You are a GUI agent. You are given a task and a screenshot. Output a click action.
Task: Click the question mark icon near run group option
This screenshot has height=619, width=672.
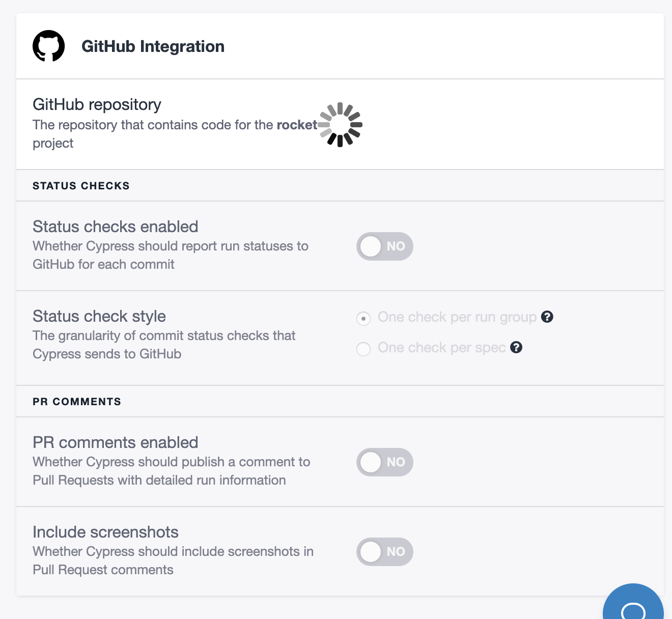coord(547,317)
